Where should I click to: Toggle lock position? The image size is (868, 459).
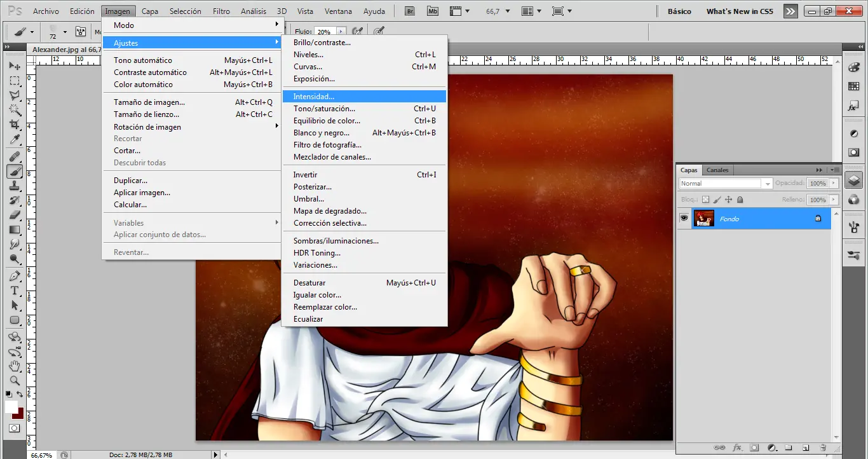(729, 200)
